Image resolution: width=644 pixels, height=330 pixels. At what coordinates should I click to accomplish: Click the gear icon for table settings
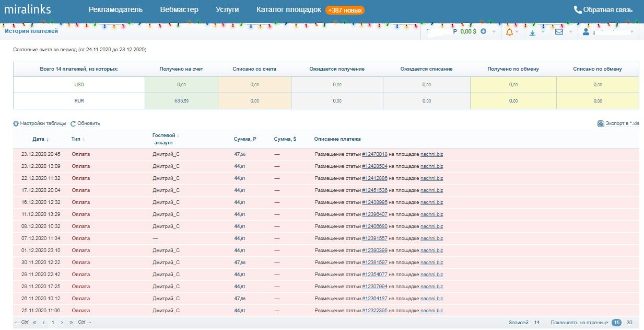point(16,124)
